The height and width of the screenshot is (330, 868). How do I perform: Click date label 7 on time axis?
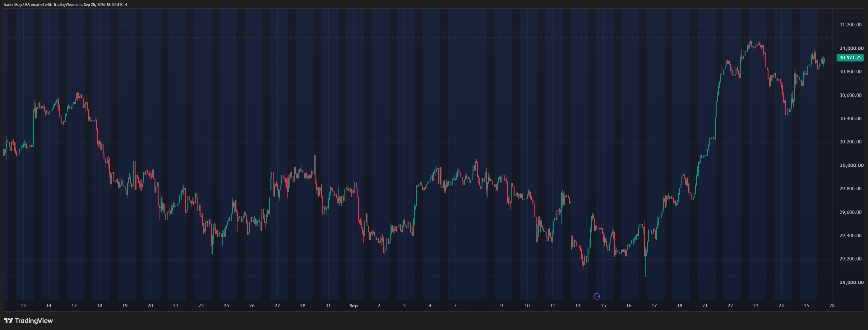pyautogui.click(x=455, y=306)
